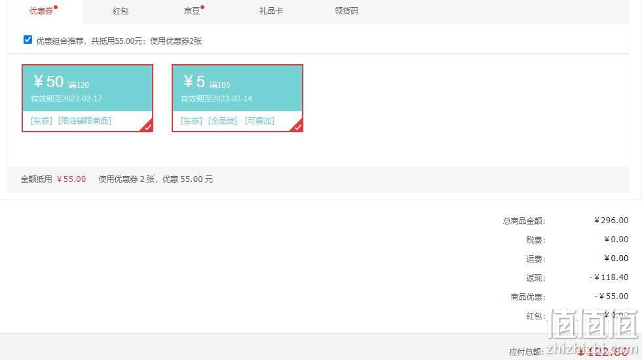Uncheck the 优惠组合推荐 checkbox
This screenshot has width=644, height=360.
pos(28,40)
